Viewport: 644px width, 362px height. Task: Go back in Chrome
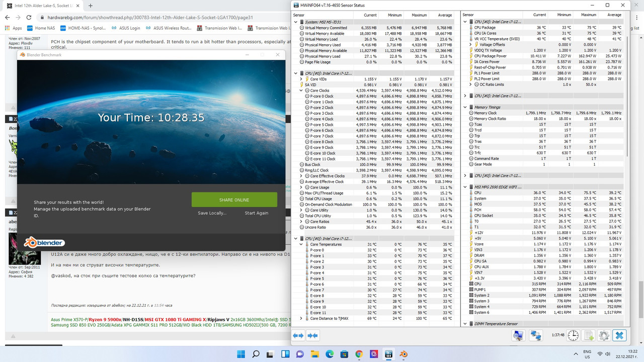point(8,17)
